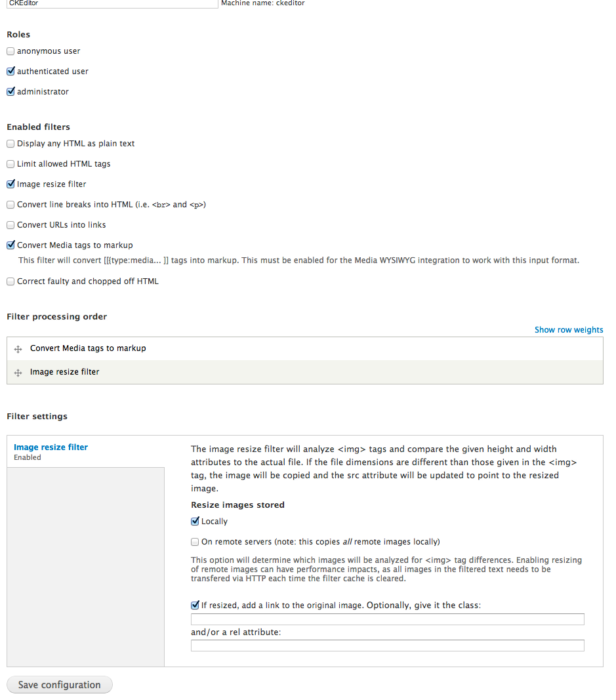Screen dimensions: 616x700
Task: Uncheck the authenticated user role
Action: (x=10, y=72)
